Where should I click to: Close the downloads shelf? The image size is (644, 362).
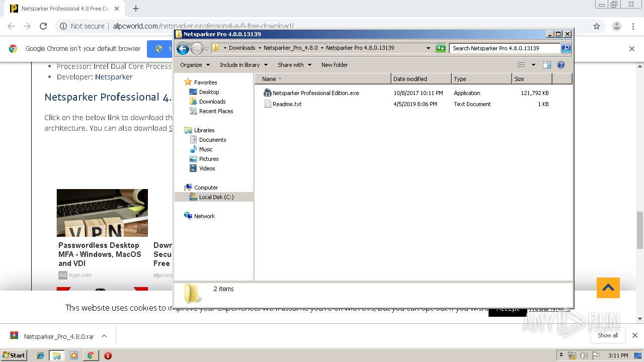click(x=635, y=335)
